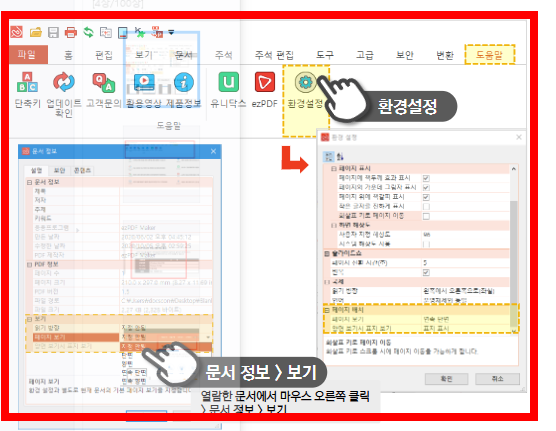Screen dimensions: 556x431
Task: Open 환경설정 gear icon in ribbon
Action: 305,82
